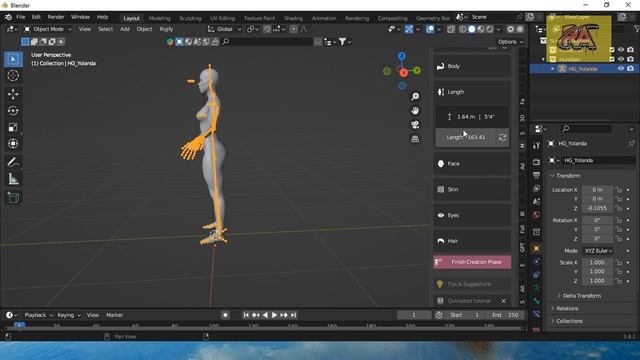Click Finish Creation Phase button
This screenshot has width=640, height=360.
pyautogui.click(x=472, y=262)
